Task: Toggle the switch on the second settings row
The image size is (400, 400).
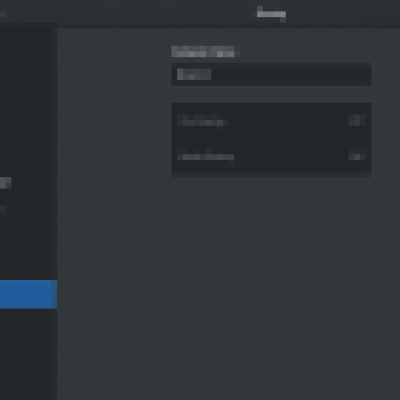Action: [x=357, y=156]
